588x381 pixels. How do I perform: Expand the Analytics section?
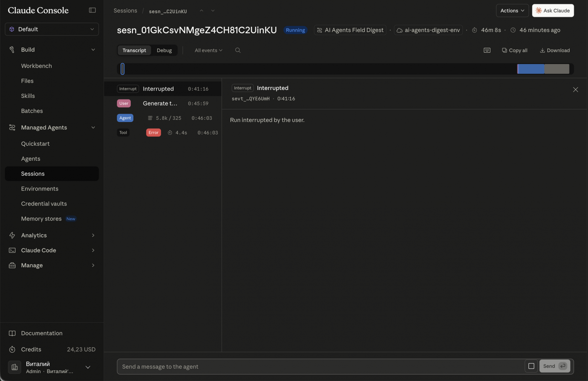click(93, 235)
